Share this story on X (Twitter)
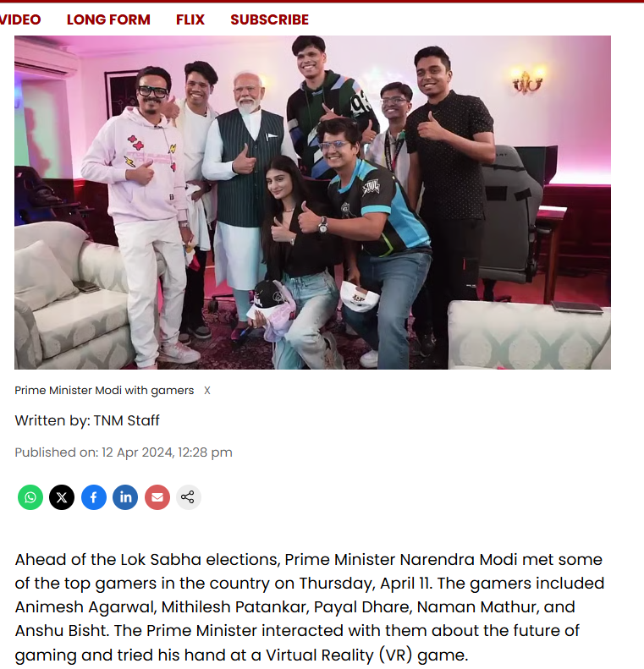 (62, 497)
